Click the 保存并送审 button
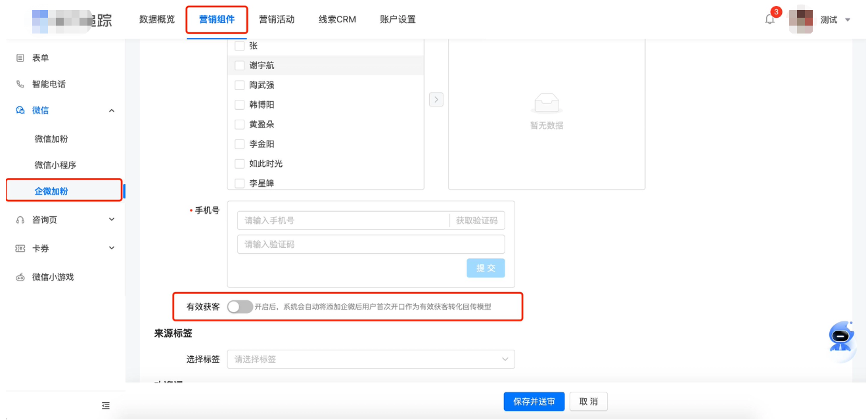This screenshot has height=420, width=868. click(534, 401)
